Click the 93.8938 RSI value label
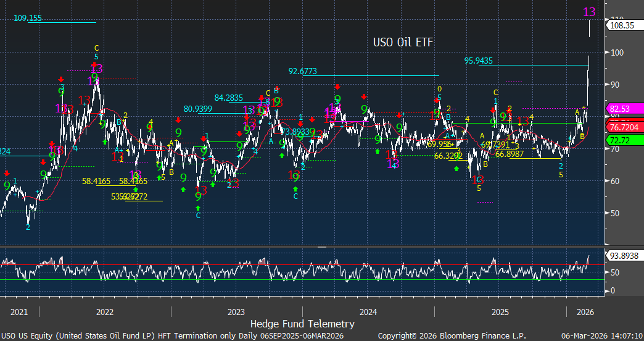644x341 pixels. click(x=624, y=256)
